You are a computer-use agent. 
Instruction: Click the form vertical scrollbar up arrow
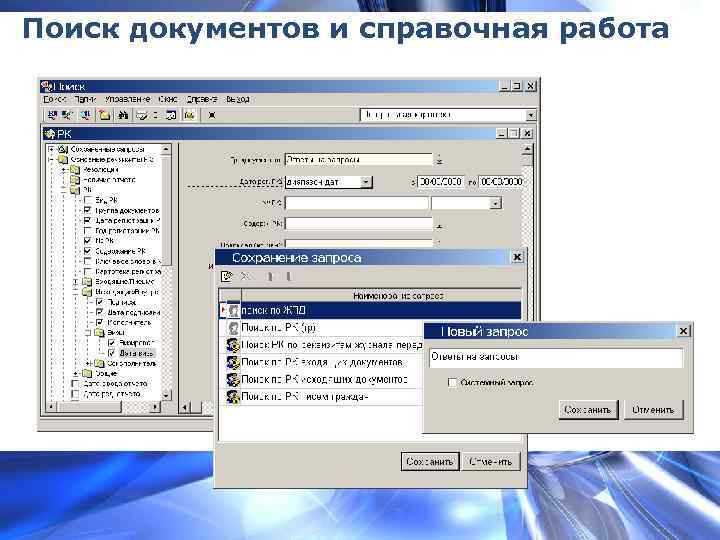pyautogui.click(x=527, y=150)
